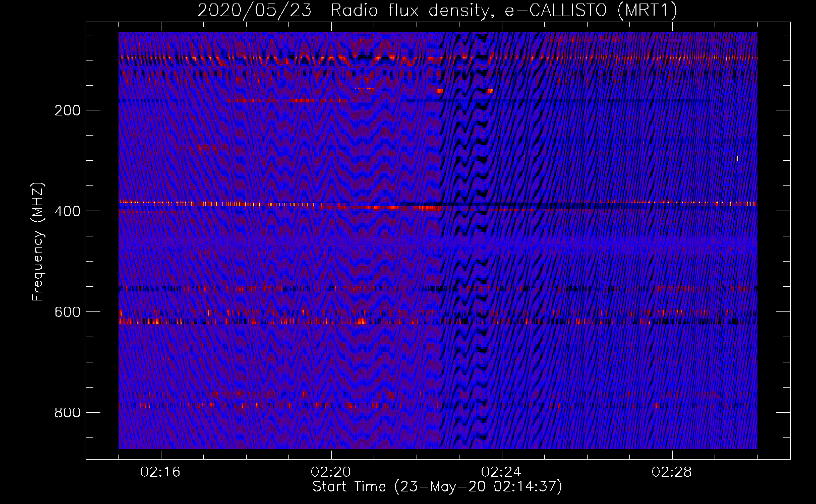Click the 400 frequency tick label
The width and height of the screenshot is (816, 504).
(68, 211)
